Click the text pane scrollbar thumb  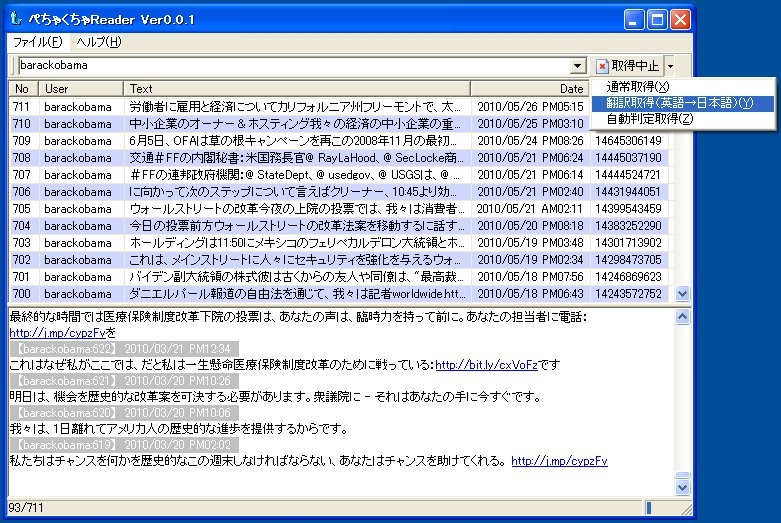coord(682,475)
